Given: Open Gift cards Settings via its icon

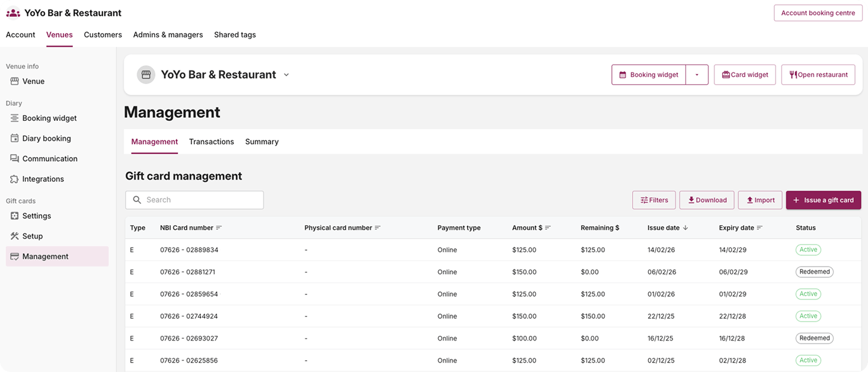Looking at the screenshot, I should click(x=14, y=216).
